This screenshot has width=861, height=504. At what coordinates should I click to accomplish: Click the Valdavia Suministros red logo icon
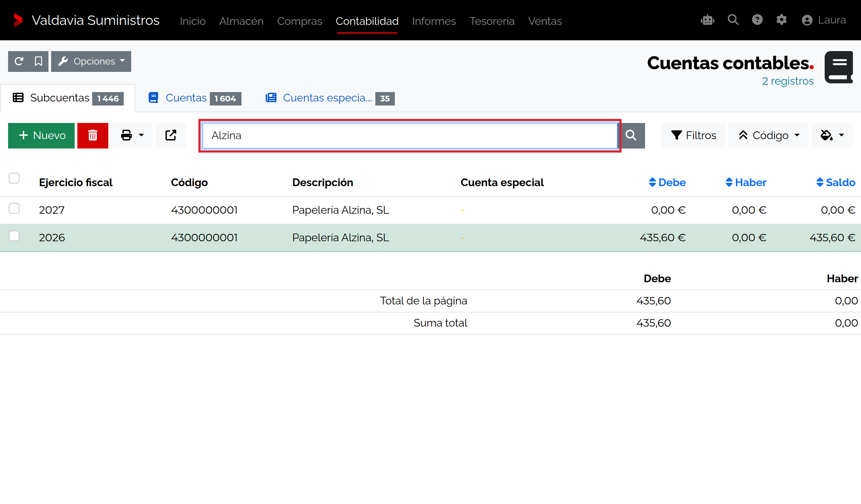[18, 20]
